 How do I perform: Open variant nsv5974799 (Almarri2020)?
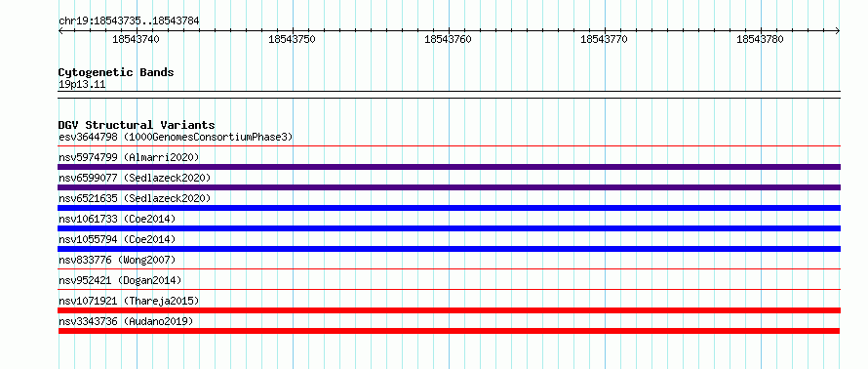coord(129,157)
